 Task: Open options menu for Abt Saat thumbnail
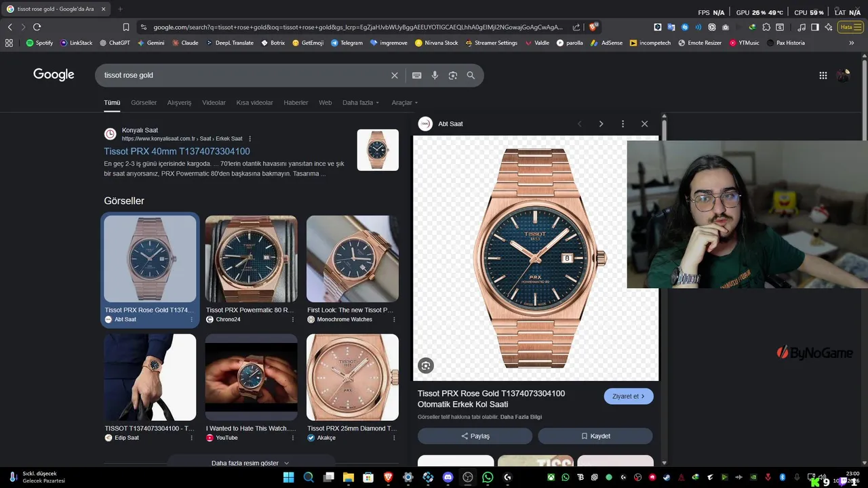[x=191, y=319]
